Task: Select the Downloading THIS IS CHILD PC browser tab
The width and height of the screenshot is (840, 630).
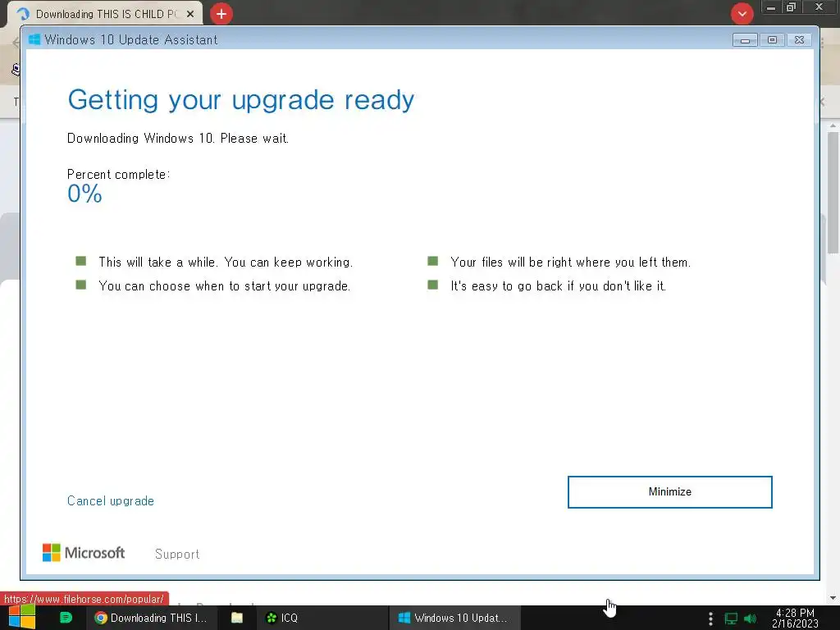Action: [104, 14]
